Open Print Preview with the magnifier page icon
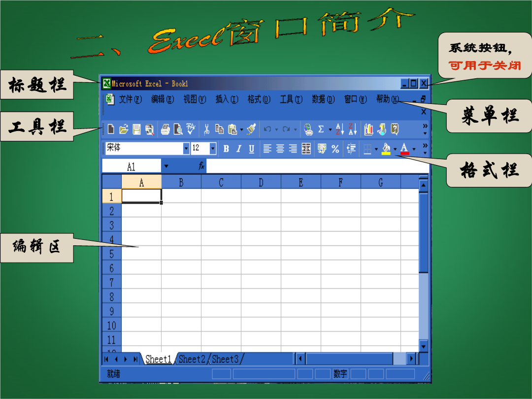 178,129
